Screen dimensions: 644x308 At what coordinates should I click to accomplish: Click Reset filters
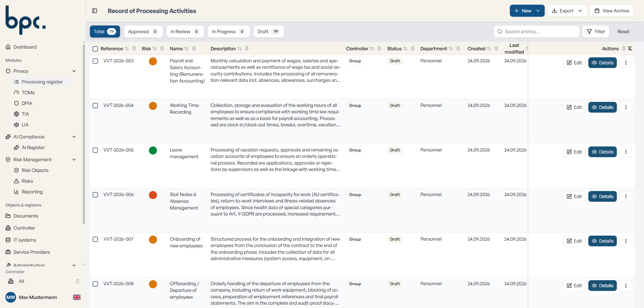click(x=624, y=32)
